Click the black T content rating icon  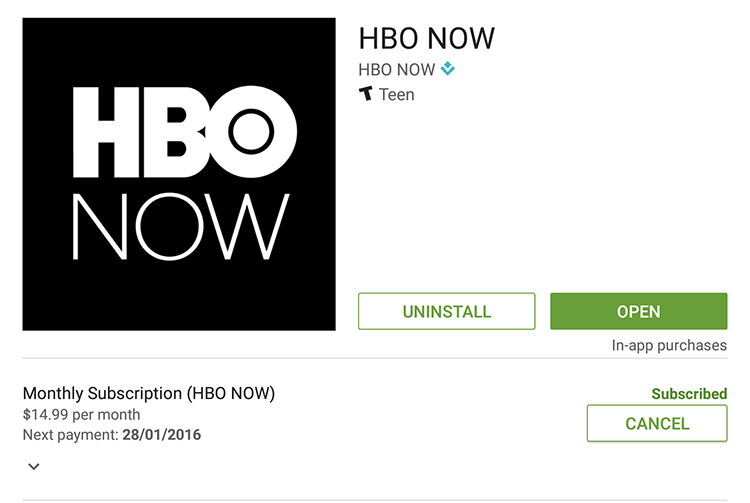click(366, 93)
